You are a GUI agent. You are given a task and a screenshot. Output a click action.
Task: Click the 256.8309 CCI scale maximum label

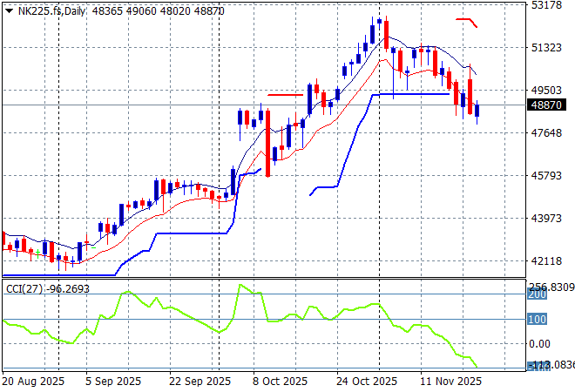click(551, 287)
